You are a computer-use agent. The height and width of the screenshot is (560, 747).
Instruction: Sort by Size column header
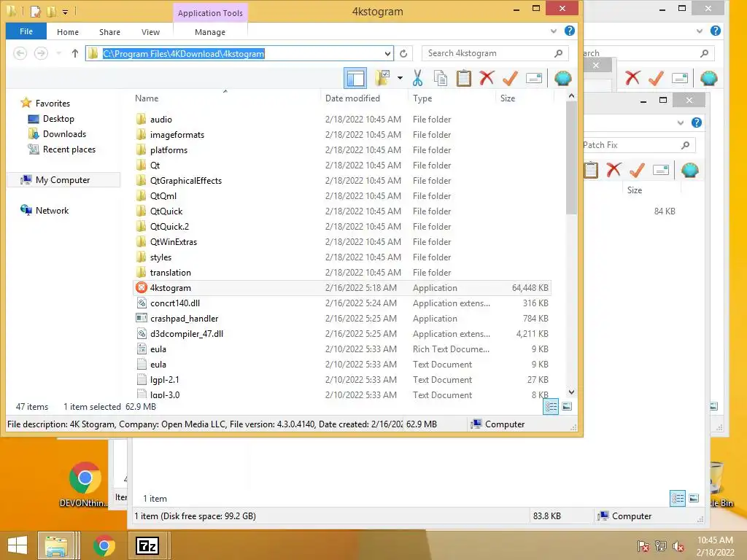[x=508, y=98]
